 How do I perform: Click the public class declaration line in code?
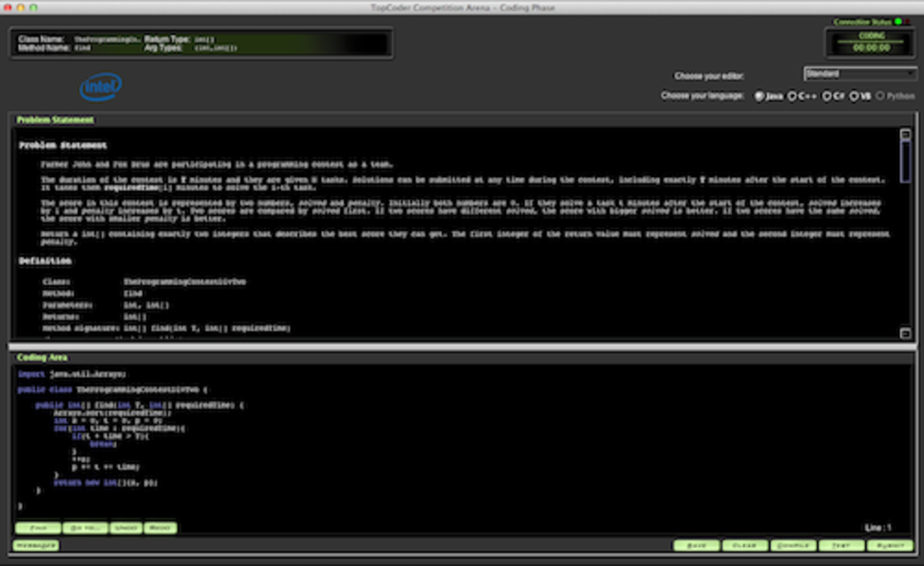tap(113, 390)
